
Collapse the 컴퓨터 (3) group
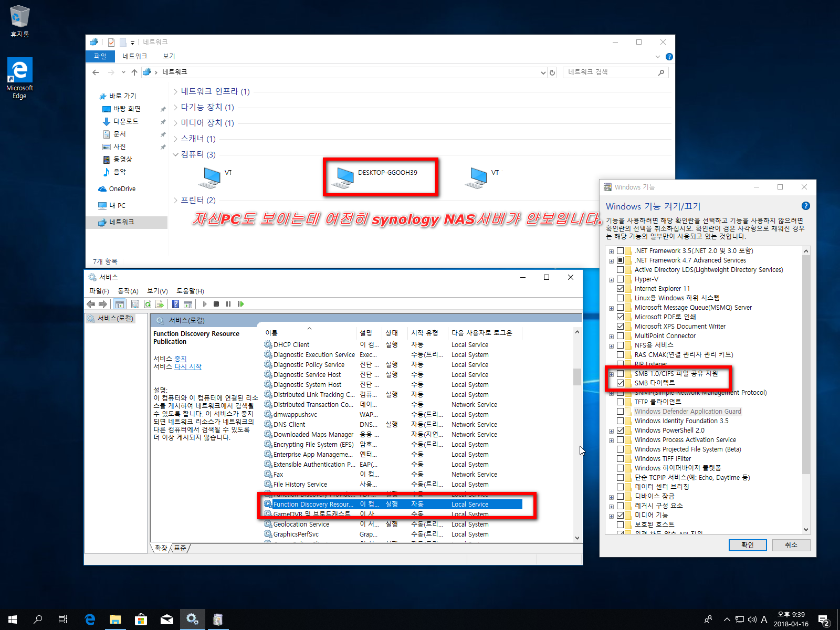176,154
